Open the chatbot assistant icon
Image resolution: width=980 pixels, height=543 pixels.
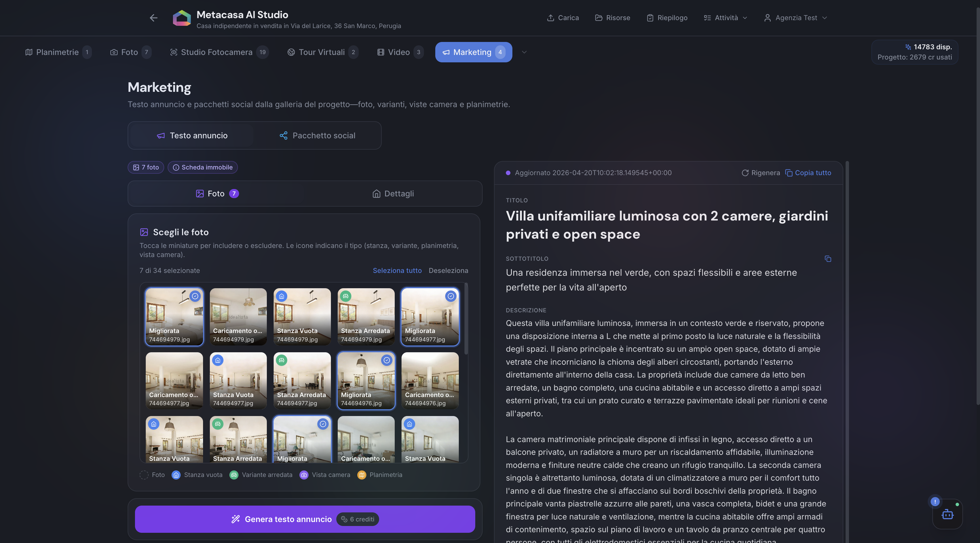click(947, 514)
